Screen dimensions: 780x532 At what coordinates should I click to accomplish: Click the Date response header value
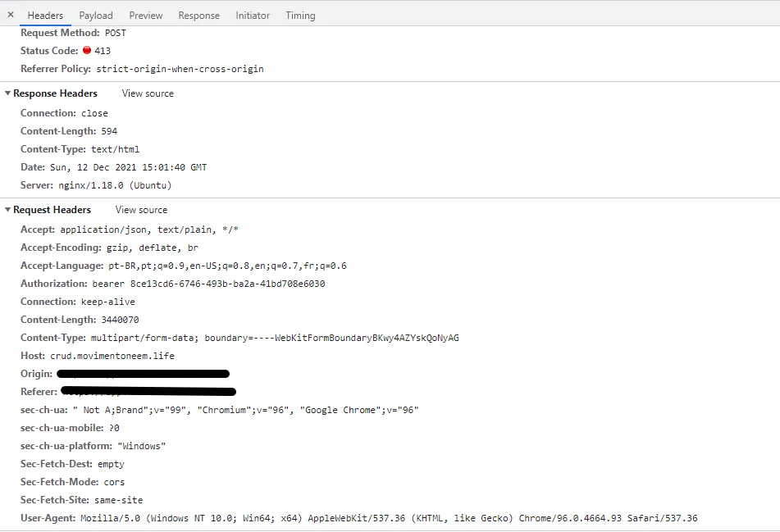(x=148, y=167)
